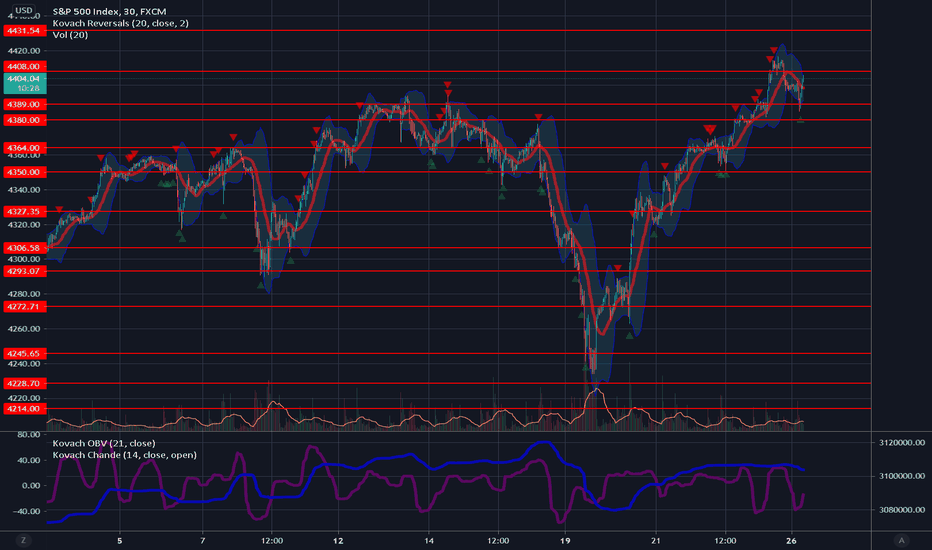Viewport: 932px width, 550px height.
Task: Click the 4280.00 price axis value
Action: (24, 294)
